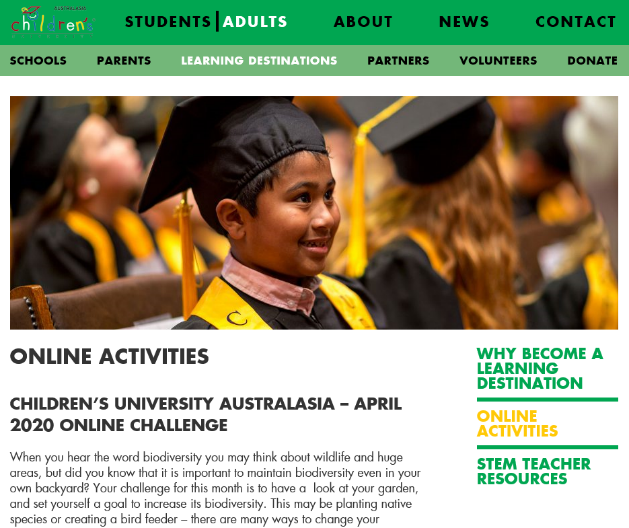Open Why Become a Learning Destination link
This screenshot has height=528, width=629.
[540, 368]
